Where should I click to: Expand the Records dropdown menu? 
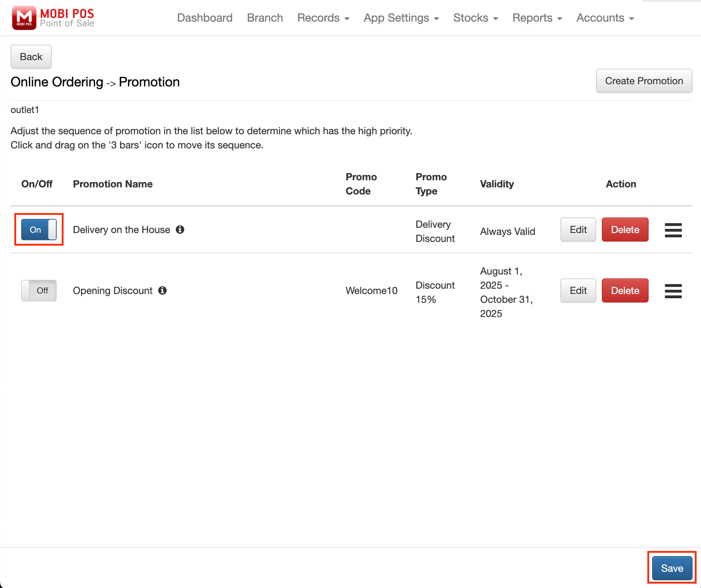coord(323,18)
